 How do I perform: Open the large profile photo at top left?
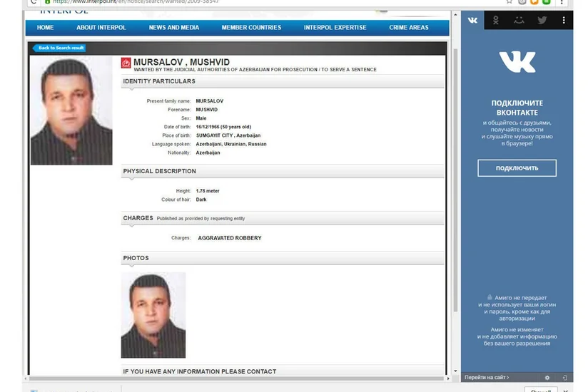[x=71, y=110]
